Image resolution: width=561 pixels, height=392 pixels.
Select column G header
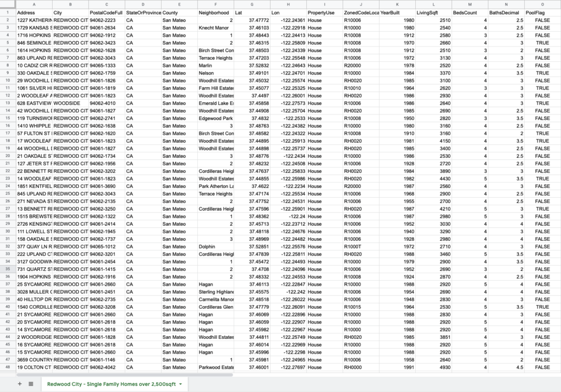click(252, 4)
